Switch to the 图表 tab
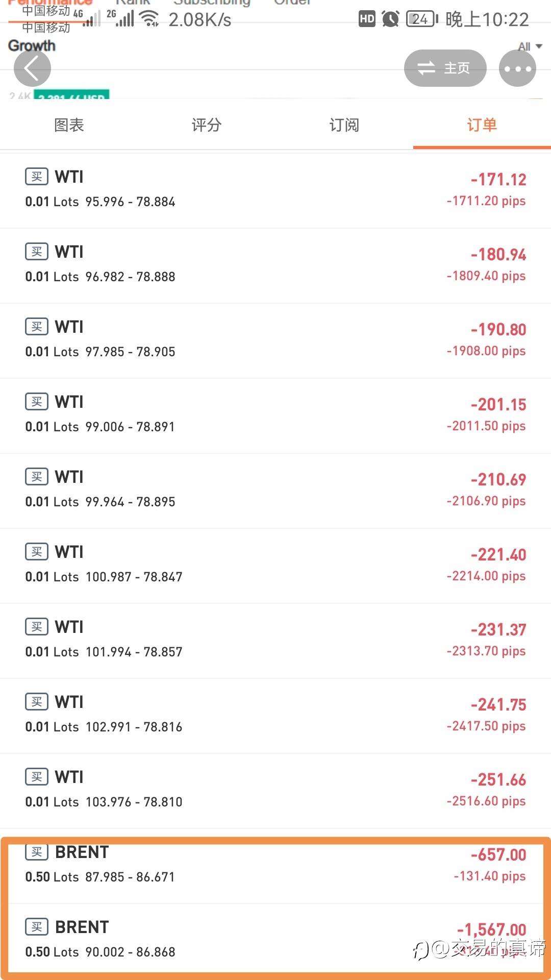 point(69,125)
